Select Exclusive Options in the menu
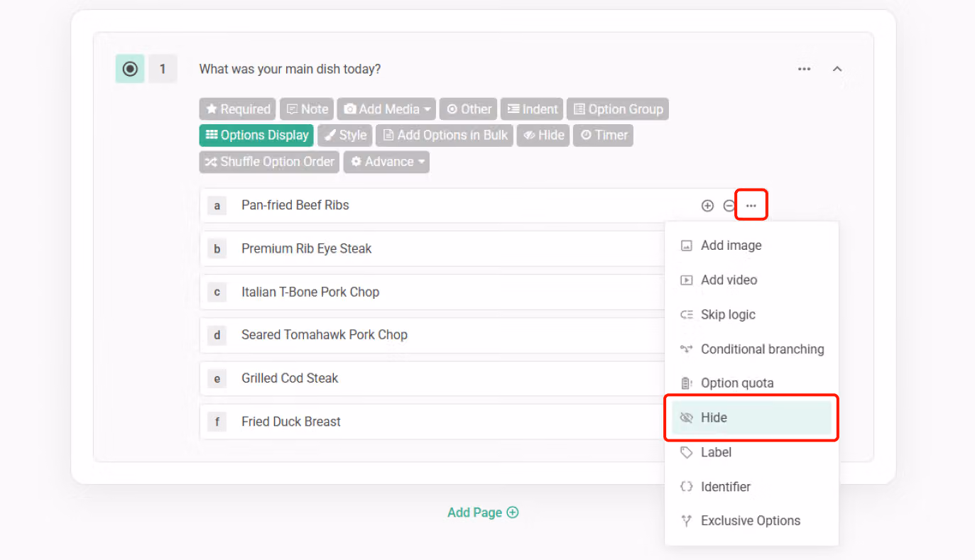975x560 pixels. point(751,521)
